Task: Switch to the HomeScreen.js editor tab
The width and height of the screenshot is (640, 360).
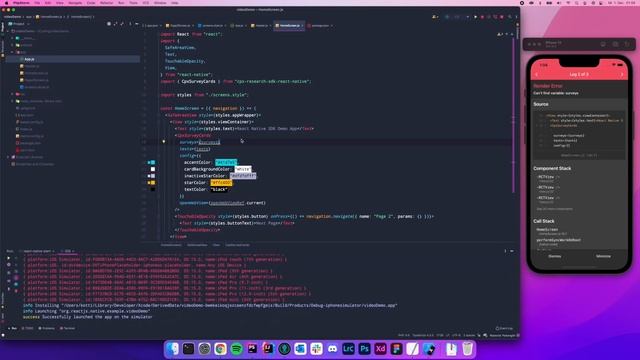Action: pyautogui.click(x=289, y=25)
